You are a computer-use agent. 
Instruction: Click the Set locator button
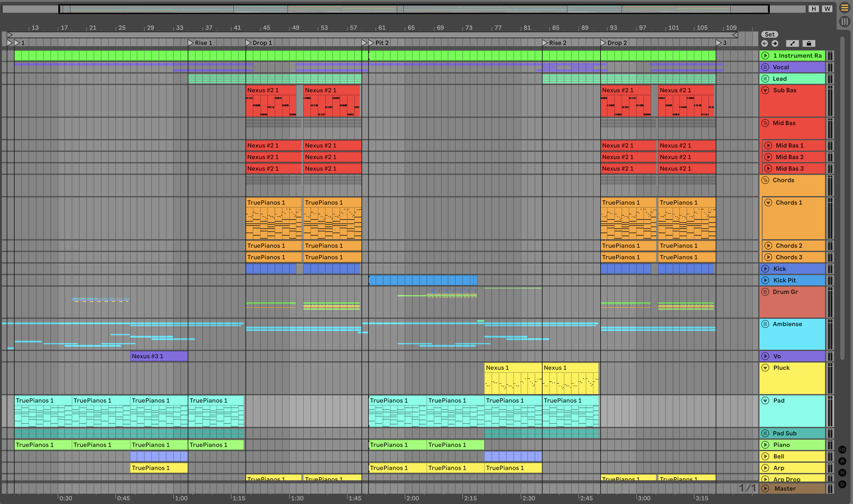click(769, 34)
